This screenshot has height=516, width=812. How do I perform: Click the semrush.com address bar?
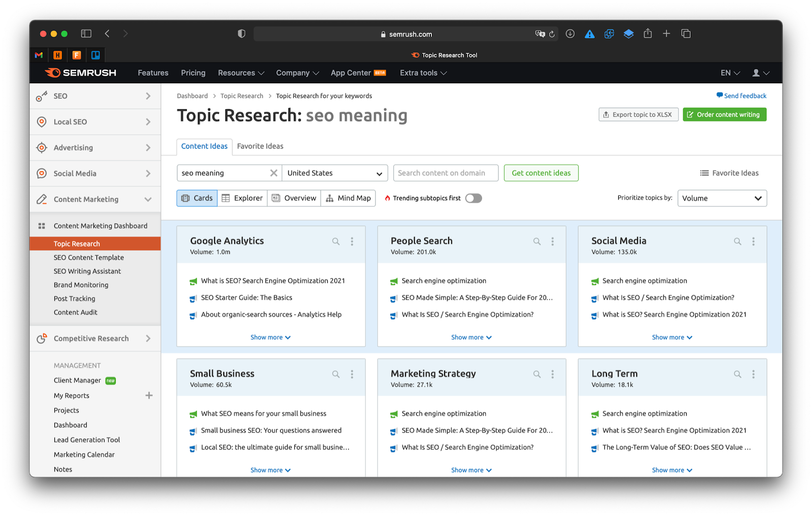pos(406,34)
